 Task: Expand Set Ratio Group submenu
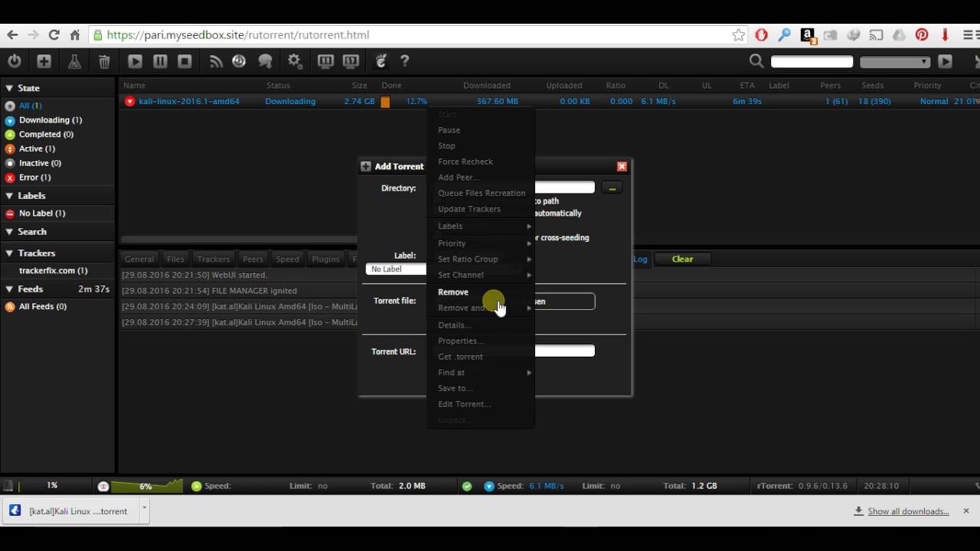pos(480,259)
